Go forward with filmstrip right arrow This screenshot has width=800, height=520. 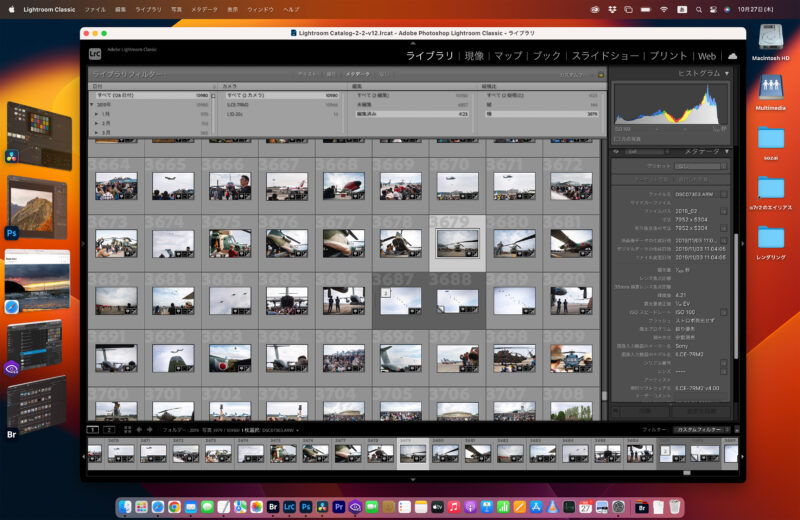click(x=149, y=430)
